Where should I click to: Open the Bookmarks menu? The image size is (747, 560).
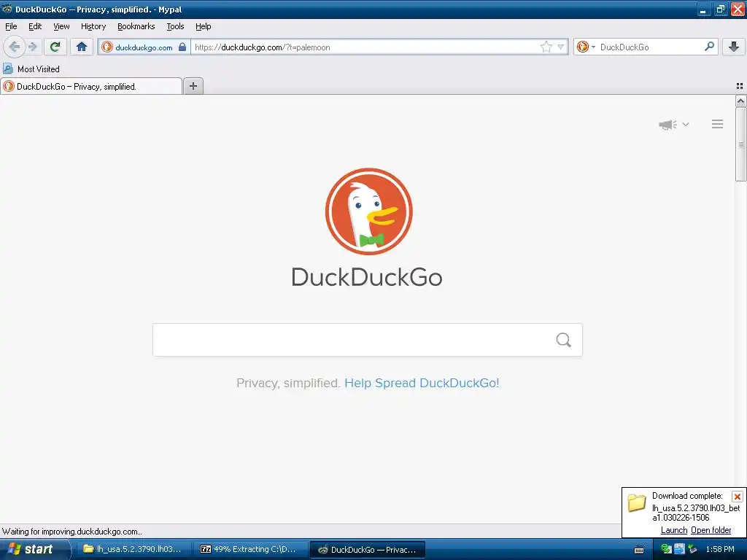136,26
